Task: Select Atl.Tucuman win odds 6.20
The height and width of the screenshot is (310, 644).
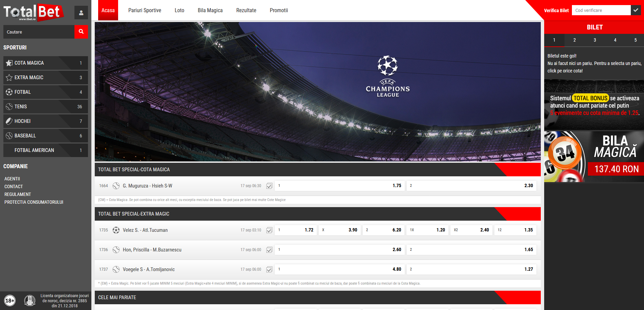Action: coord(383,230)
